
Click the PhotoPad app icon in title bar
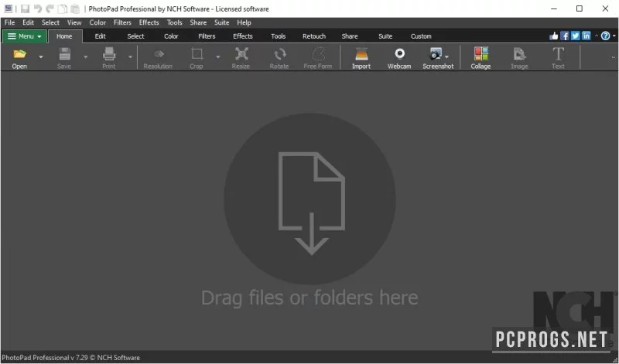pos(8,9)
